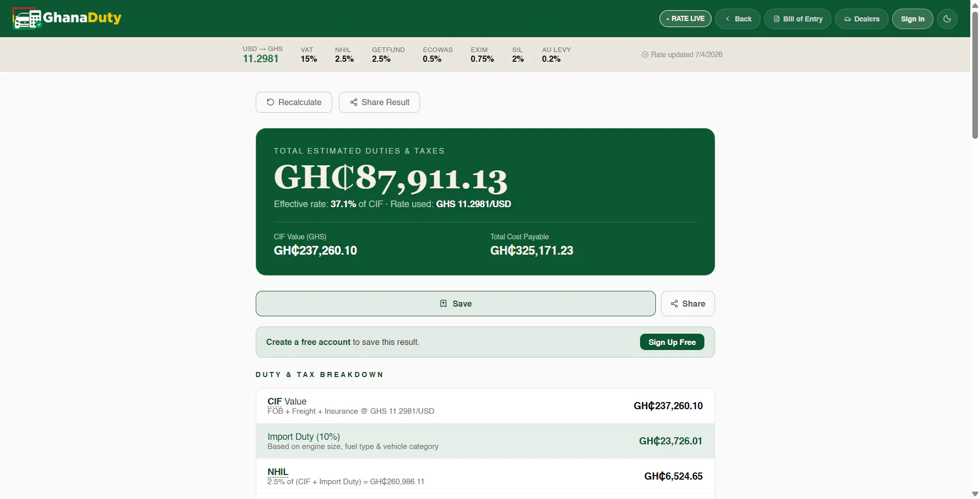This screenshot has width=980, height=499.
Task: Click the GhanaDuty logo icon
Action: point(27,18)
